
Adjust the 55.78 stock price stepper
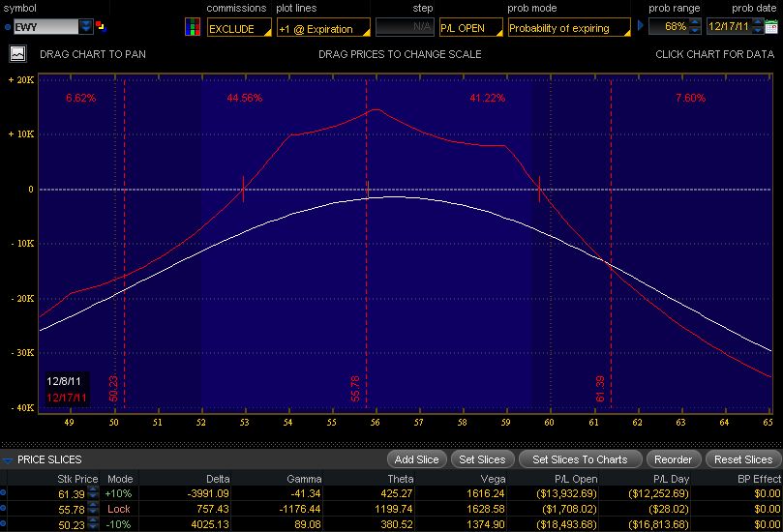click(93, 509)
